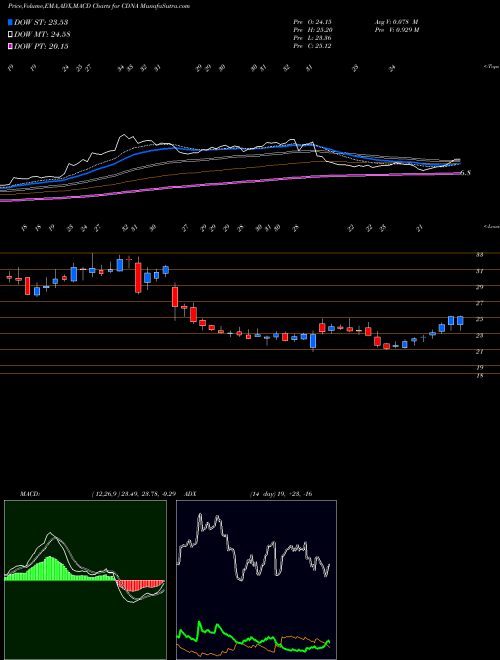The height and width of the screenshot is (660, 500).
Task: Click the '6.8' value at EMA line end
Action: [x=465, y=173]
